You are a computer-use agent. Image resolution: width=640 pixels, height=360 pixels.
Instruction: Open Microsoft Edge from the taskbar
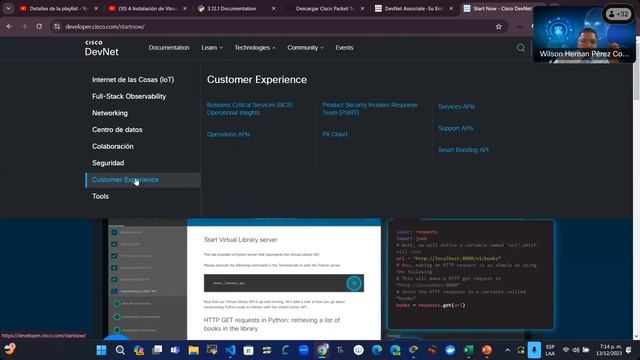(377, 350)
